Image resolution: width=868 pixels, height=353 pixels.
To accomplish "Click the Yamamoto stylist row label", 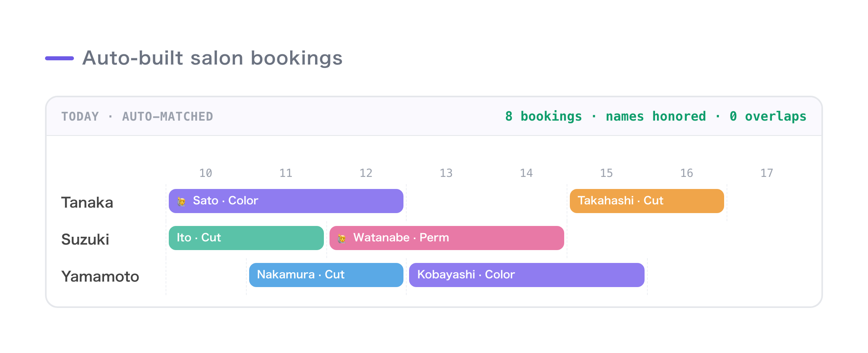I will [x=100, y=276].
